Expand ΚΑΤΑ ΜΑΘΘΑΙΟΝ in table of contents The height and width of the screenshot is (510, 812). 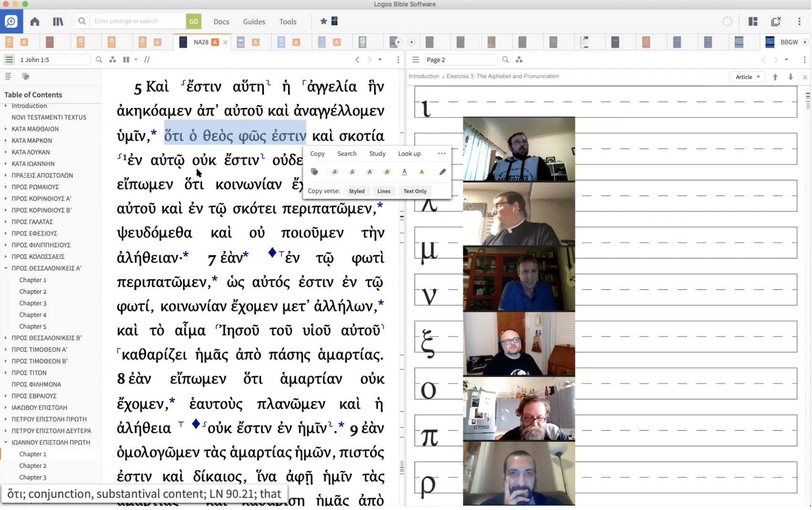[x=6, y=129]
